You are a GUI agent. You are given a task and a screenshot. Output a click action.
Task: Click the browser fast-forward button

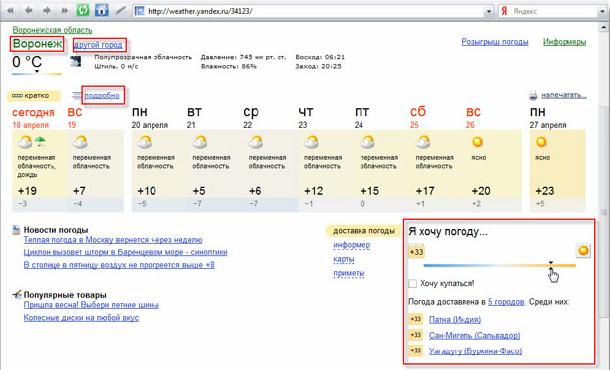(x=65, y=11)
